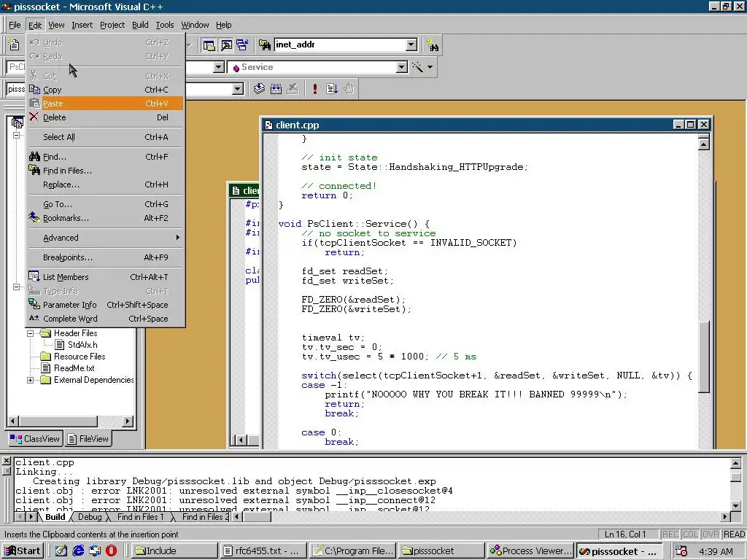Screen dimensions: 747x560
Task: Click the output pane scroll-down arrow
Action: (x=735, y=506)
